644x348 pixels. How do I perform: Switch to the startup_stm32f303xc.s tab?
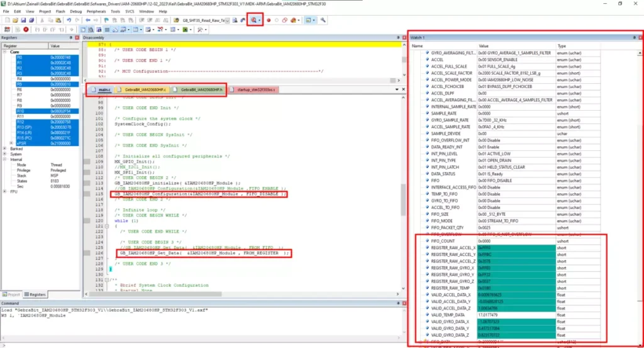(255, 89)
